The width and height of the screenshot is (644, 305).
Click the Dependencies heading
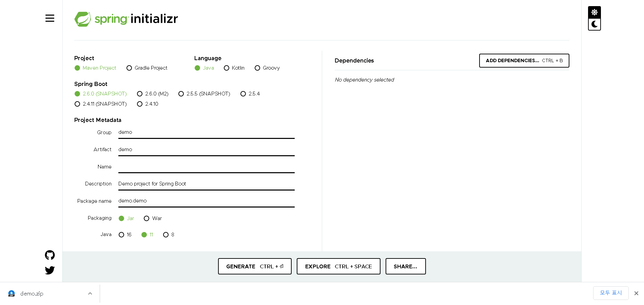point(354,60)
